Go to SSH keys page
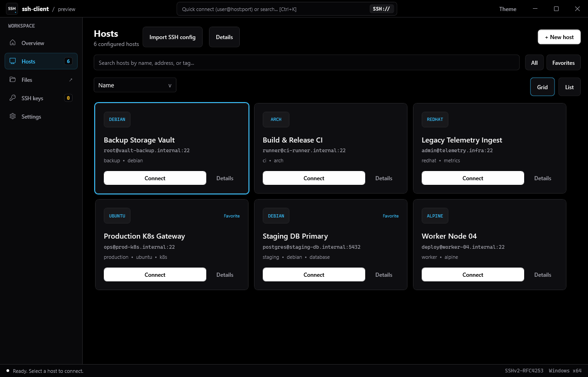The height and width of the screenshot is (377, 588). [x=41, y=98]
